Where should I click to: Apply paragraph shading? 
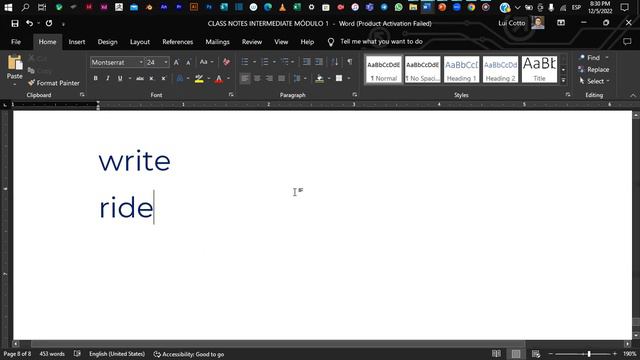(320, 78)
